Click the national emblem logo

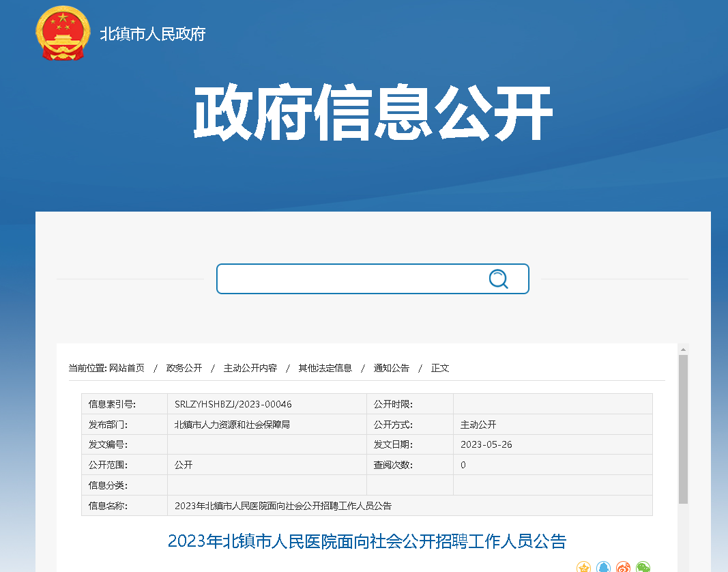tap(63, 33)
